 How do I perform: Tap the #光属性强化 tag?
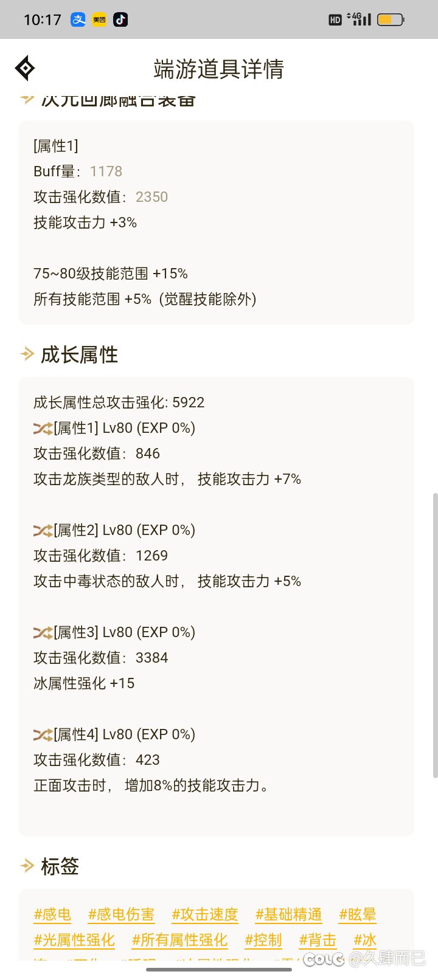(x=74, y=940)
